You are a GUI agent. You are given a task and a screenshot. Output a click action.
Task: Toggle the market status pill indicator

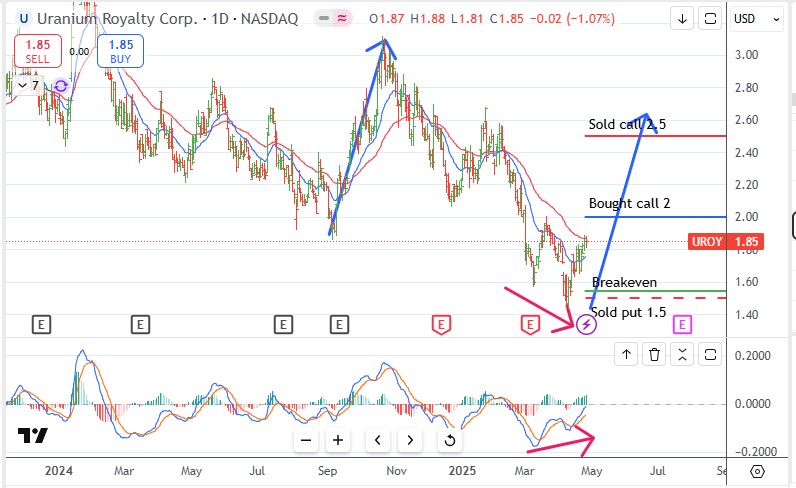point(334,19)
